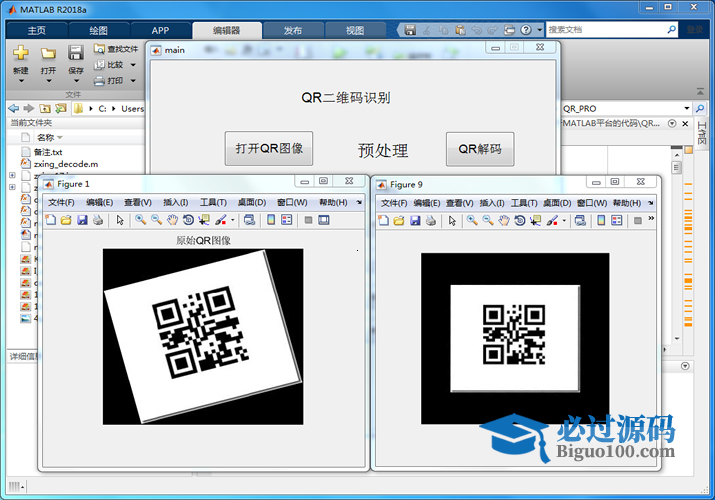Select Data Cursor tool in Figure 1
Viewport: 715px width, 500px height.
coord(204,220)
